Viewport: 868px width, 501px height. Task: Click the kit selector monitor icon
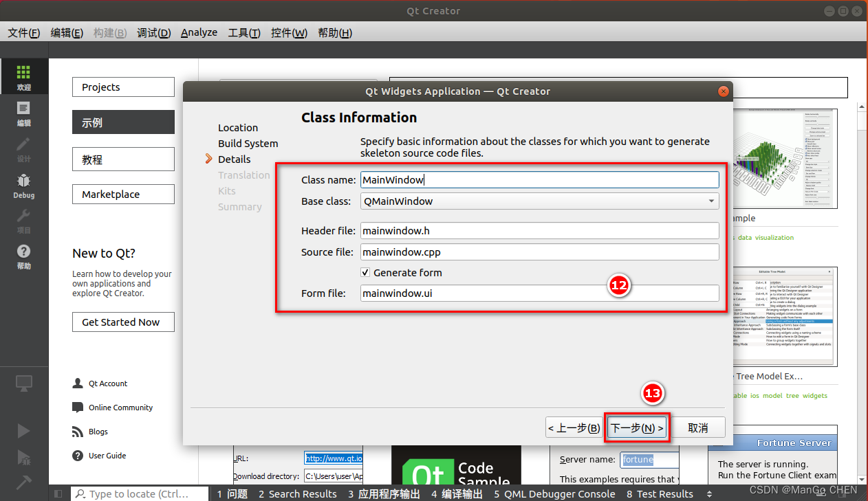coord(24,382)
